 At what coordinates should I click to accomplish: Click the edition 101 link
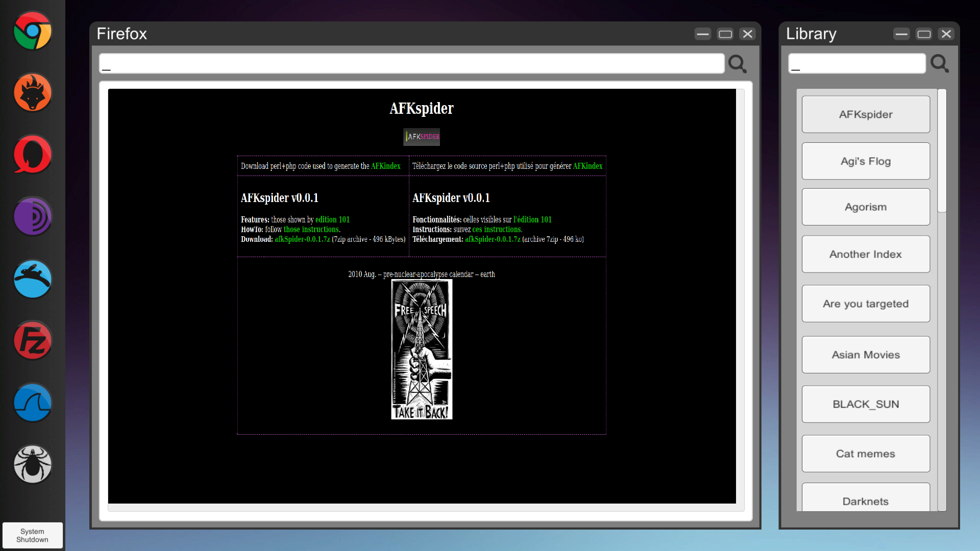(332, 219)
